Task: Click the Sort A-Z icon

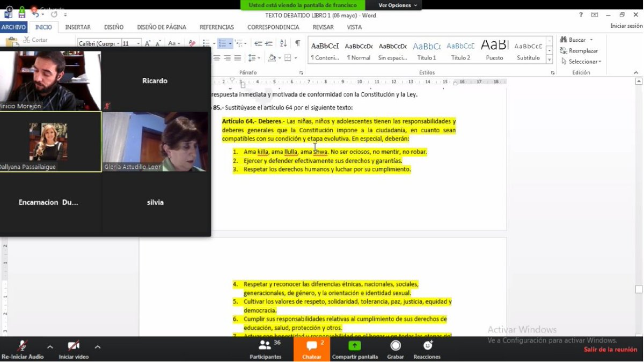Action: point(283,43)
